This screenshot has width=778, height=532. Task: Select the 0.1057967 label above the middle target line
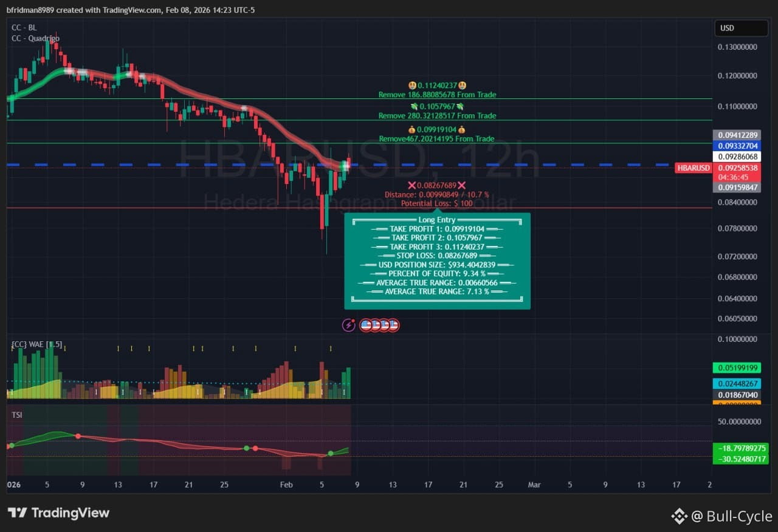[x=437, y=106]
